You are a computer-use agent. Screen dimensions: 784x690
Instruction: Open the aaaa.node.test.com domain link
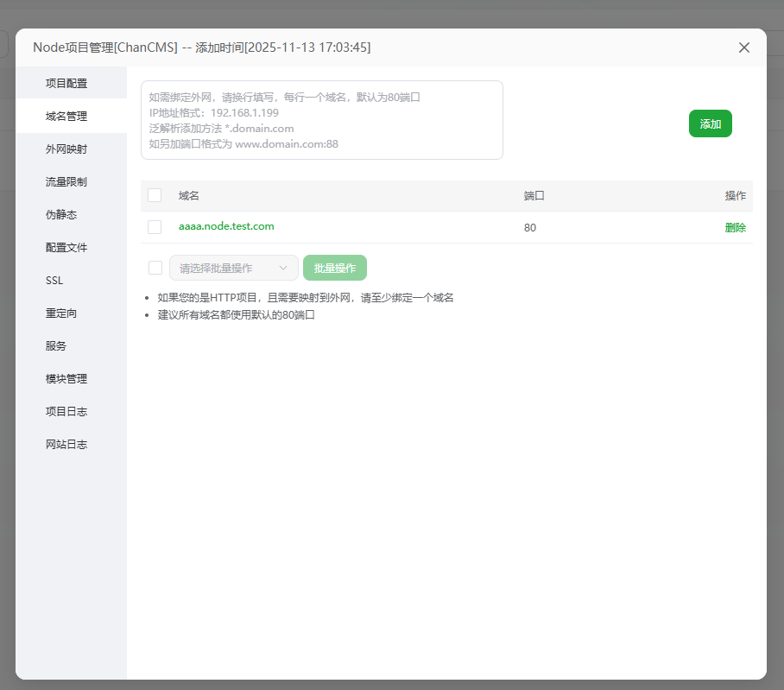tap(226, 225)
